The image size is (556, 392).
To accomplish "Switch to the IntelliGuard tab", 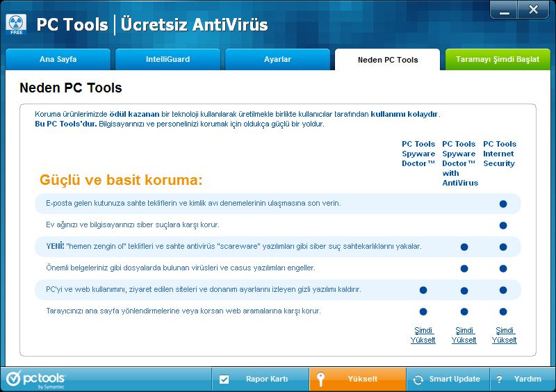I will [x=167, y=59].
